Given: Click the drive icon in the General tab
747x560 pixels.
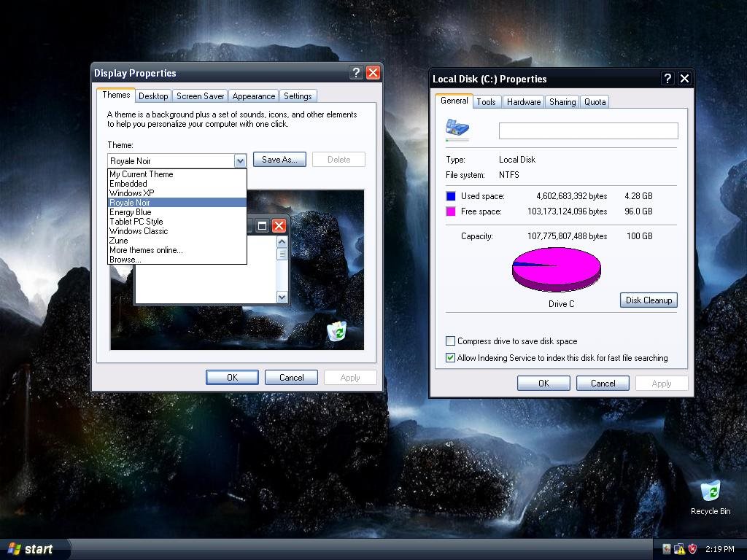Looking at the screenshot, I should (x=457, y=130).
